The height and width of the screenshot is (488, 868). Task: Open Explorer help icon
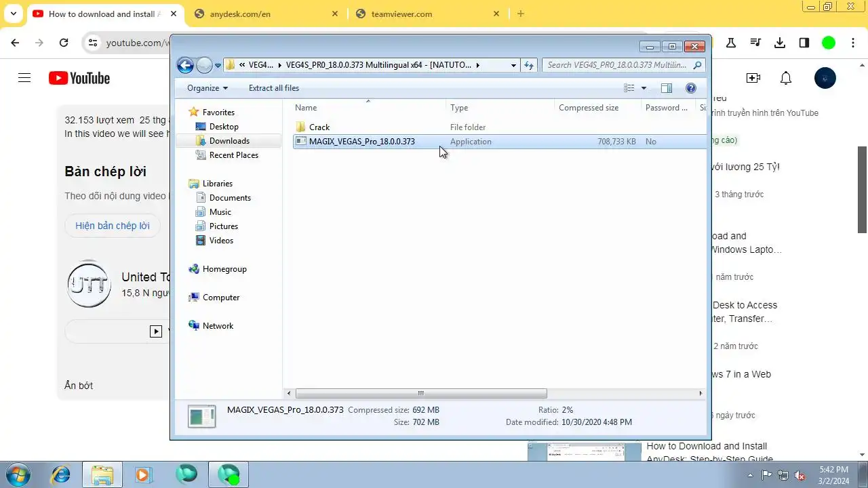[x=691, y=88]
